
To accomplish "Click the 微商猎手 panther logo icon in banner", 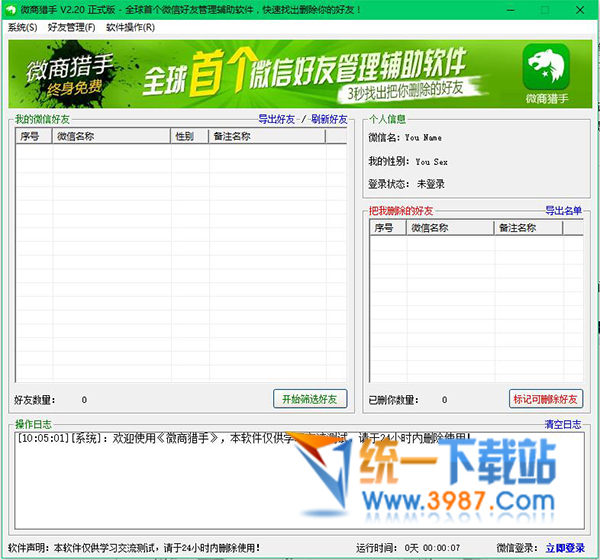I will pos(546,67).
